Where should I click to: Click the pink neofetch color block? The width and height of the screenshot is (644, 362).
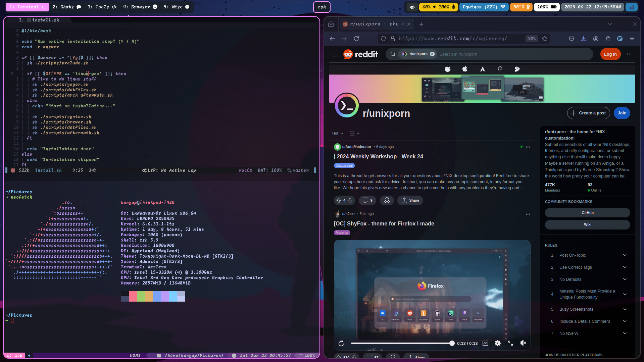click(x=133, y=296)
